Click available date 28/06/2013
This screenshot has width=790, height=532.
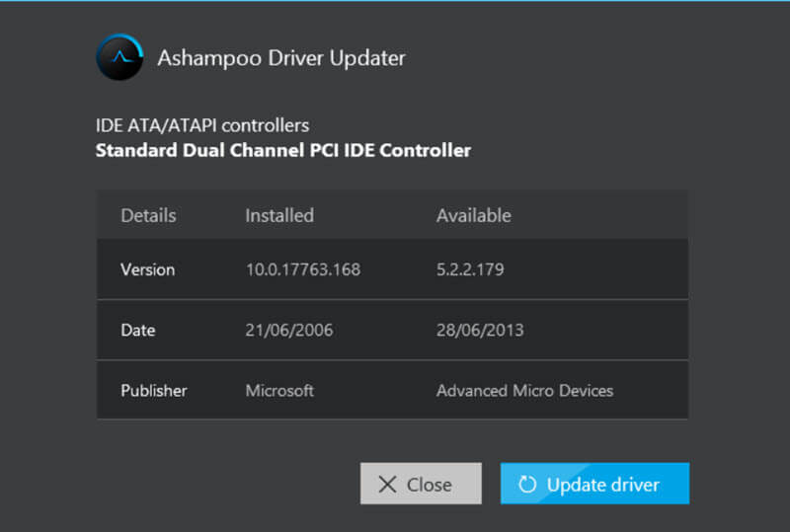(x=480, y=330)
